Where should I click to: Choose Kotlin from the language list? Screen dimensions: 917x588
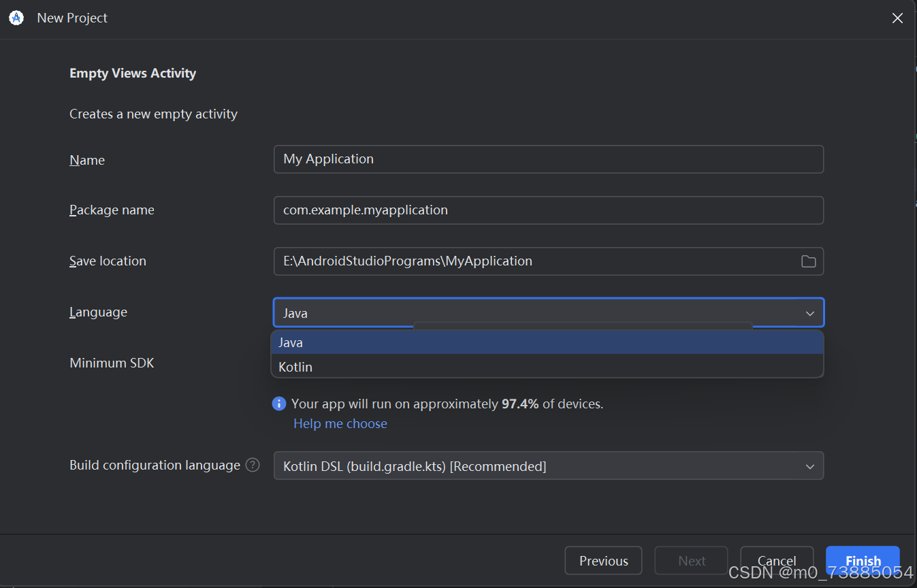tap(547, 367)
